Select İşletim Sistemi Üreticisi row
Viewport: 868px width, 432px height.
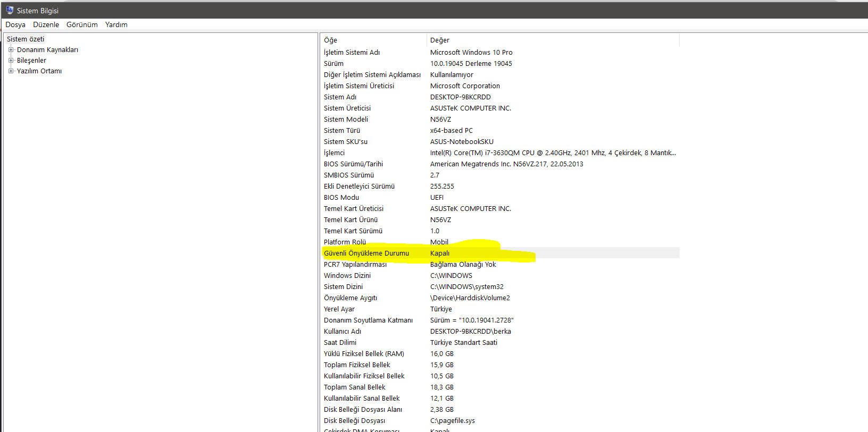359,86
